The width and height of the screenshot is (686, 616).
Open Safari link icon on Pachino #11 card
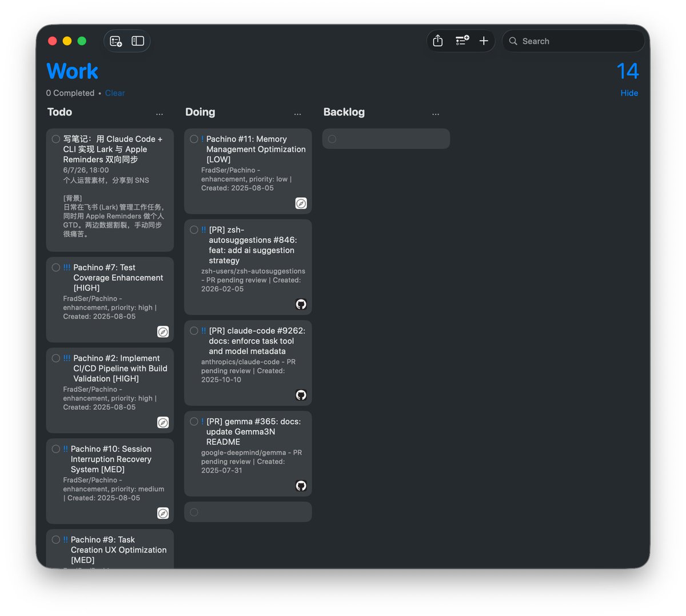(301, 203)
